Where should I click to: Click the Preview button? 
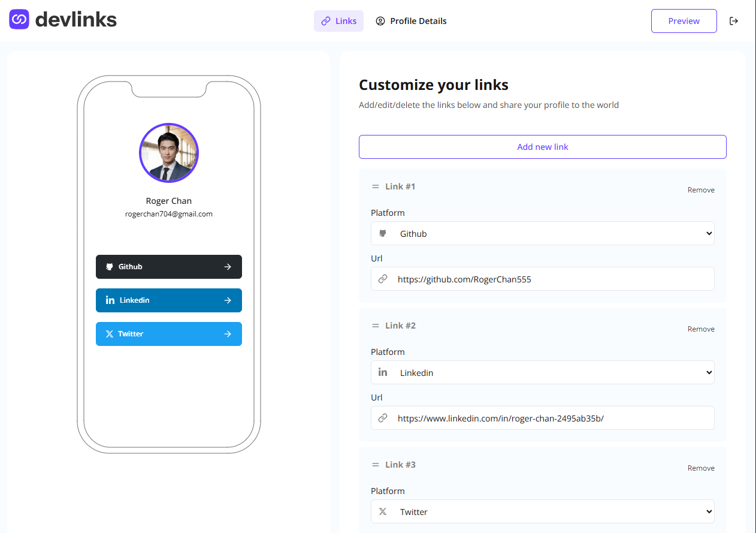click(x=684, y=21)
